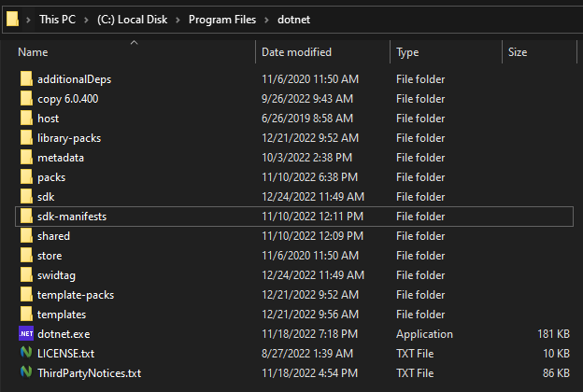Click the folder icon in the address bar
Viewport: 583px width, 392px height.
(12, 19)
